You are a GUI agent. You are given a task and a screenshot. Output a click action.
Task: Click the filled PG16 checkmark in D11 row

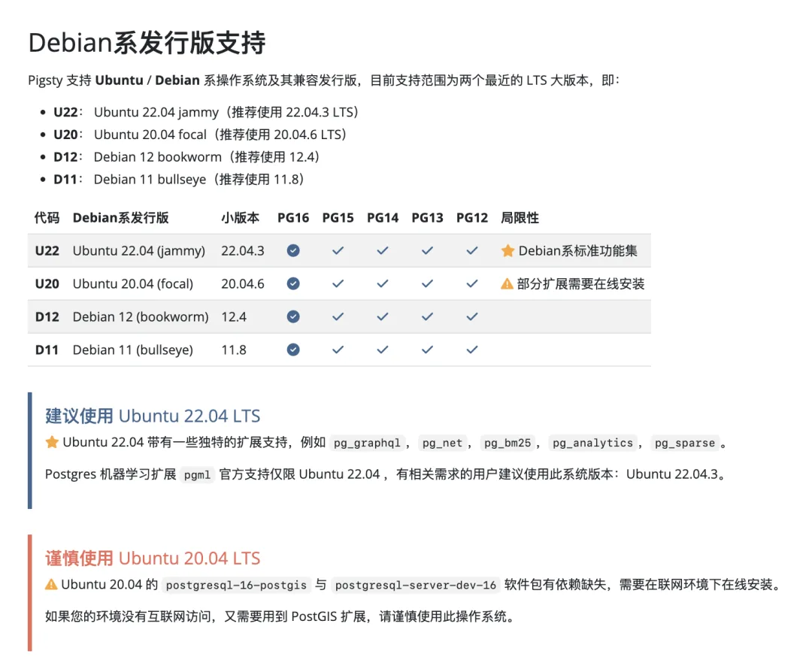pos(293,350)
